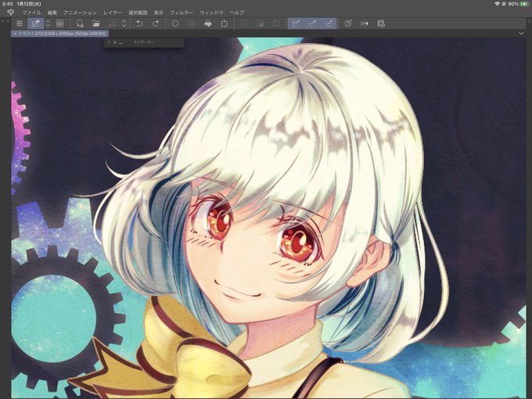
Task: Click the ナビゲーター palette title
Action: (x=144, y=42)
